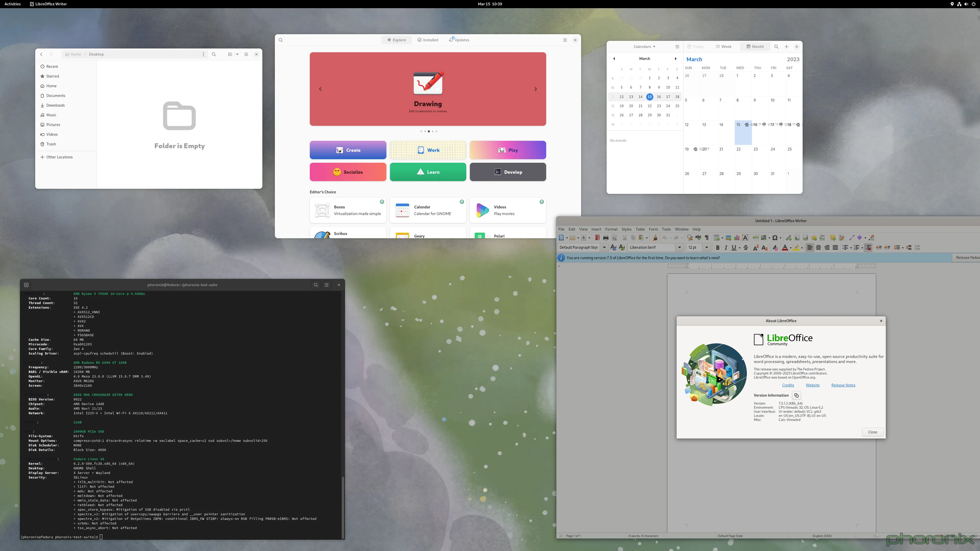Open the Learn category in Software

coord(428,172)
